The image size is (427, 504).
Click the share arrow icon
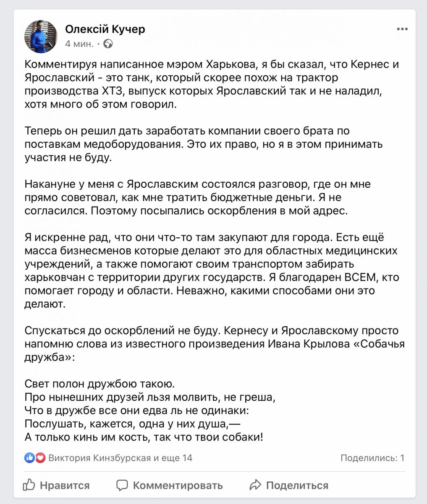click(255, 485)
